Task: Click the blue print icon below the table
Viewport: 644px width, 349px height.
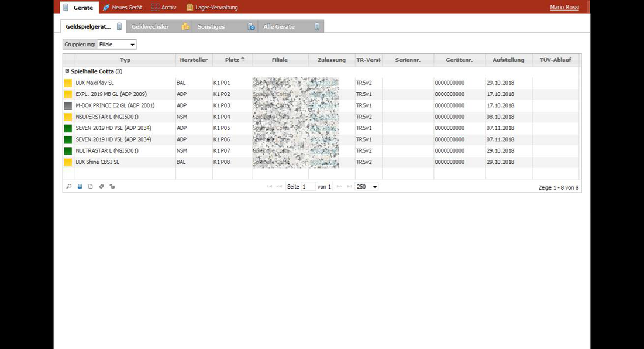Action: (x=80, y=187)
